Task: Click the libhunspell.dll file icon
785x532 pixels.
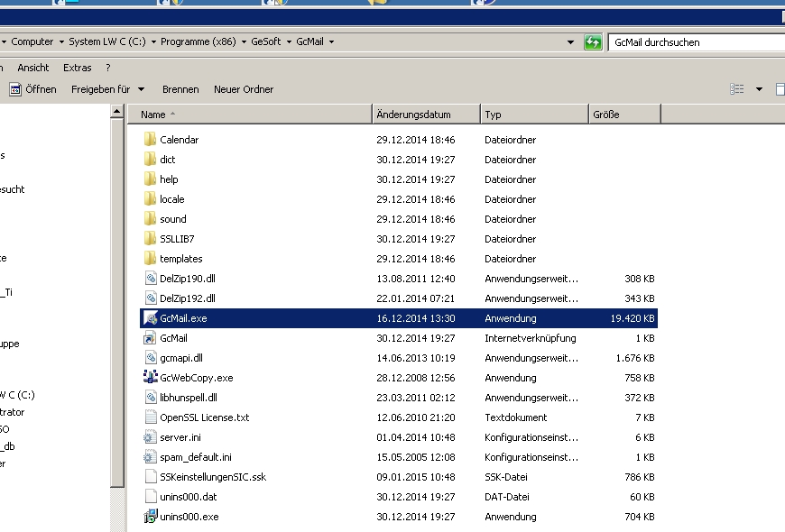Action: coord(151,398)
